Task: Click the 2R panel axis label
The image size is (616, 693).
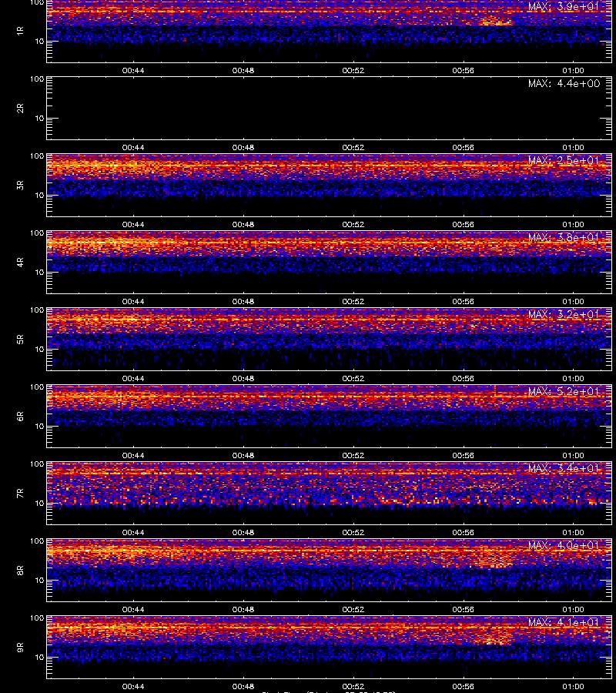Action: click(x=20, y=109)
